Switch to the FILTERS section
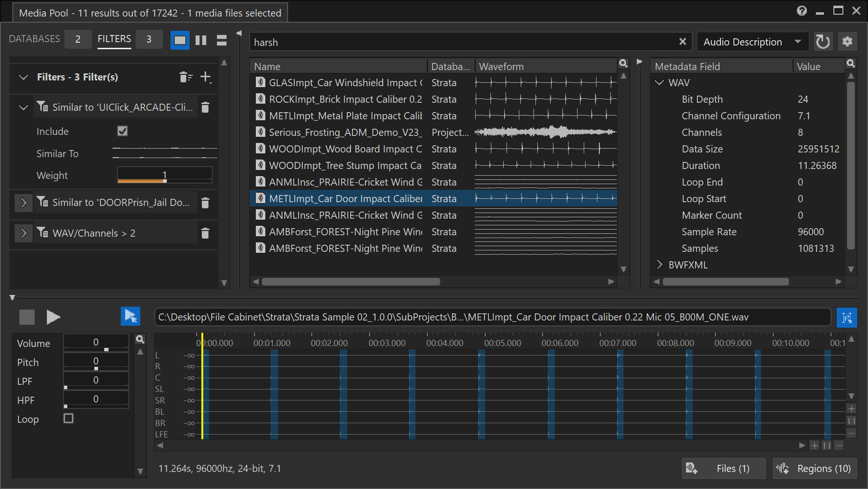868x489 pixels. coord(114,39)
